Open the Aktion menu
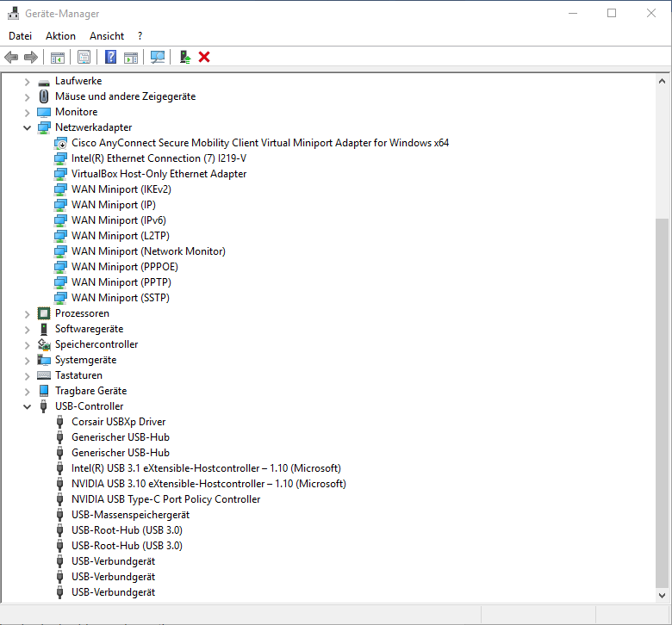This screenshot has height=625, width=672. [x=60, y=36]
